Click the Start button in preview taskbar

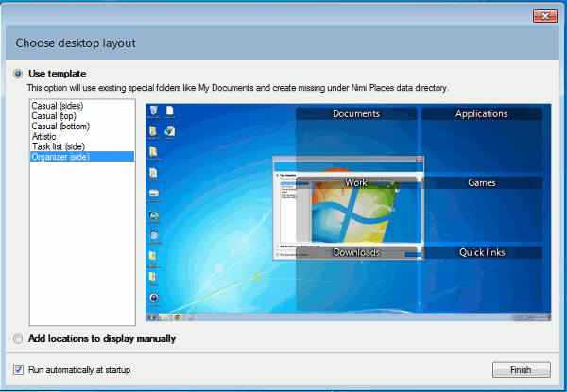point(152,316)
